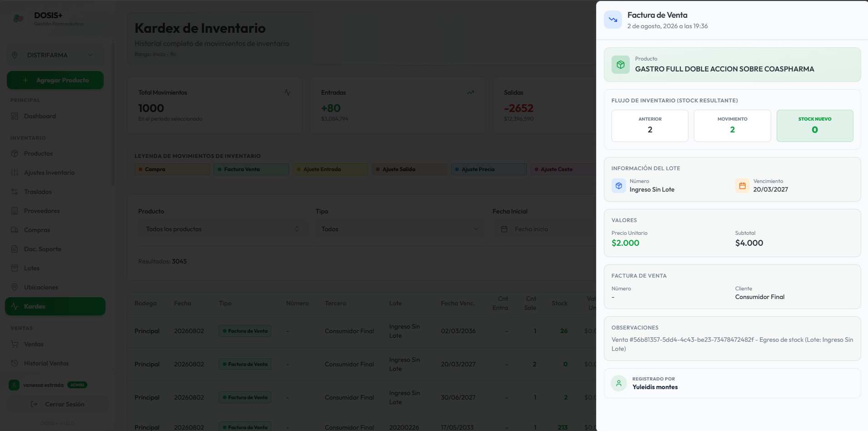This screenshot has width=868, height=431.
Task: Navigate to Traslados
Action: 55,192
